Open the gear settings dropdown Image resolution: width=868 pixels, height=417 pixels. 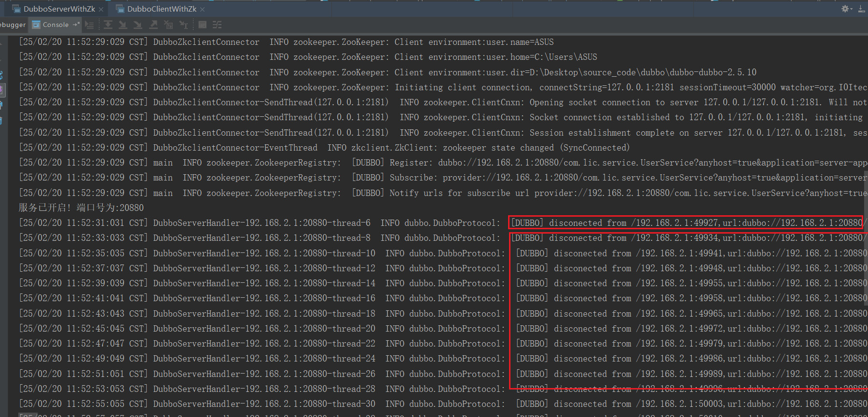point(847,9)
